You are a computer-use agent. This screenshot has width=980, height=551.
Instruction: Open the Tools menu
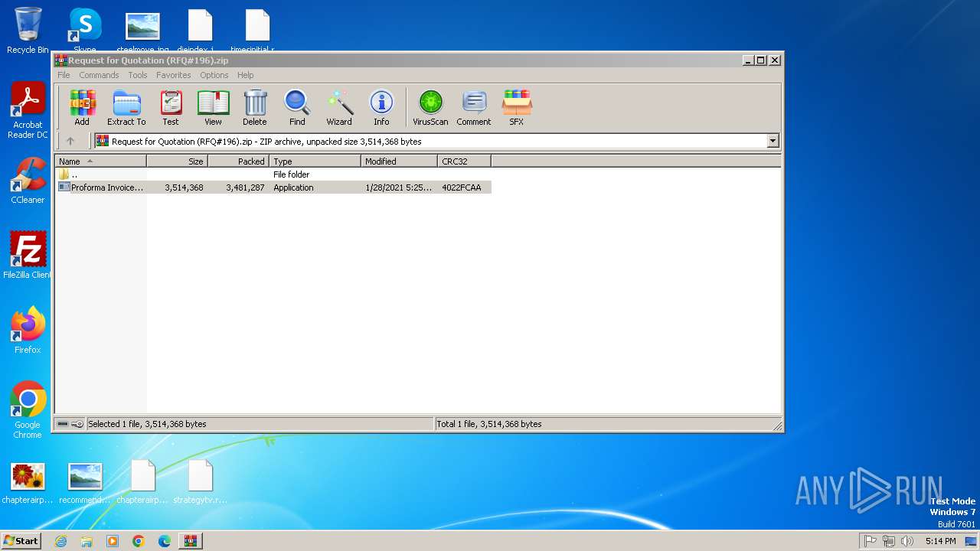(138, 75)
